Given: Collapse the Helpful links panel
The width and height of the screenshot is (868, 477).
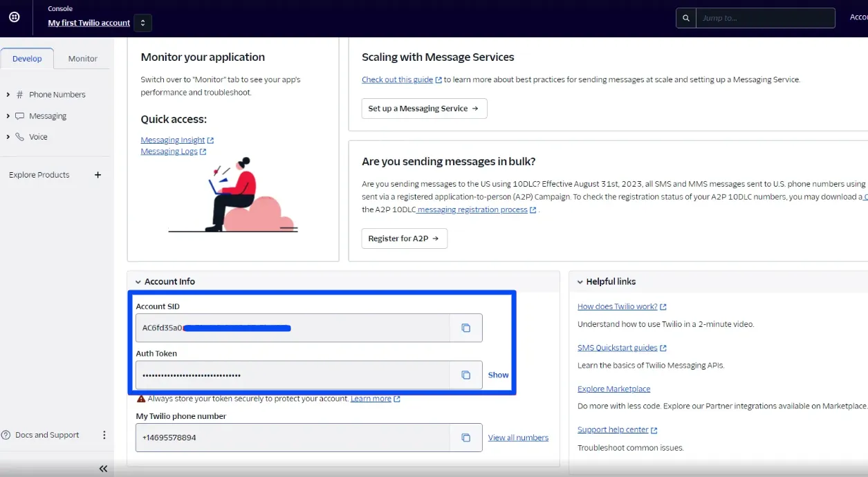Looking at the screenshot, I should pos(580,282).
